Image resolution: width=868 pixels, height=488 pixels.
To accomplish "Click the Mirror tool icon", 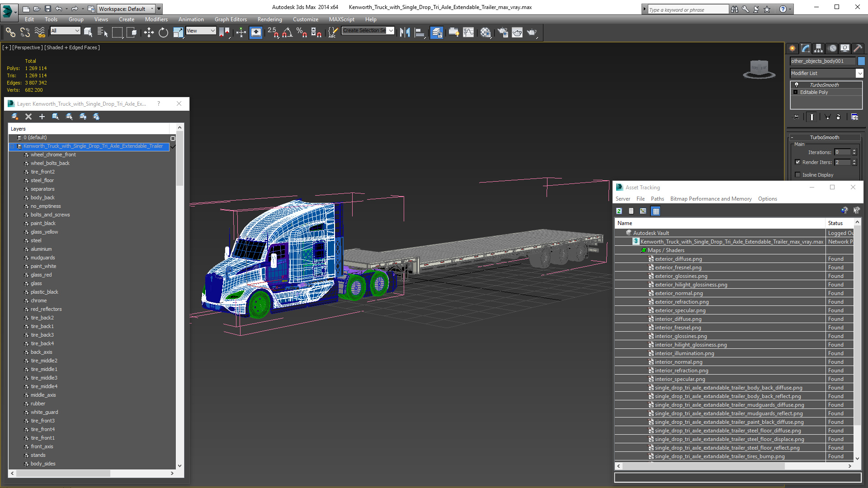I will [405, 32].
